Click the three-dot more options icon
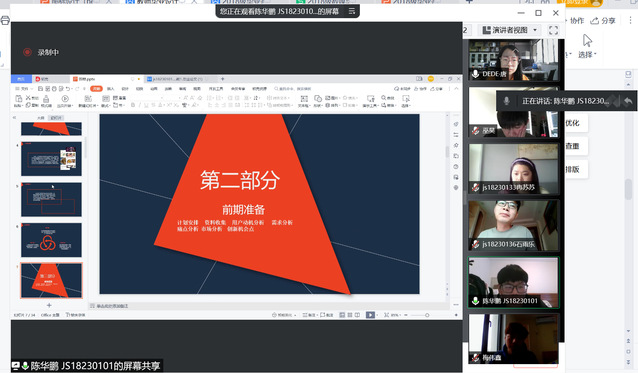The width and height of the screenshot is (638, 373). coord(630,20)
